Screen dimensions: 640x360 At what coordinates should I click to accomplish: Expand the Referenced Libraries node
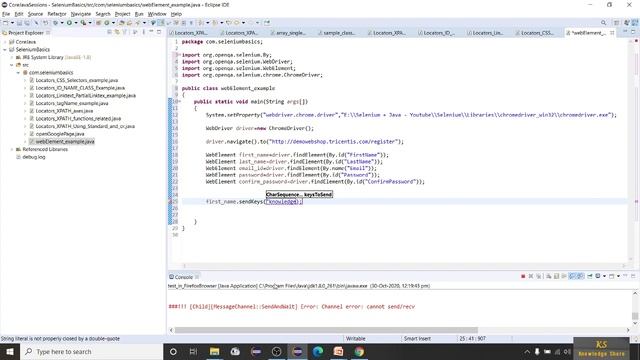pos(11,149)
